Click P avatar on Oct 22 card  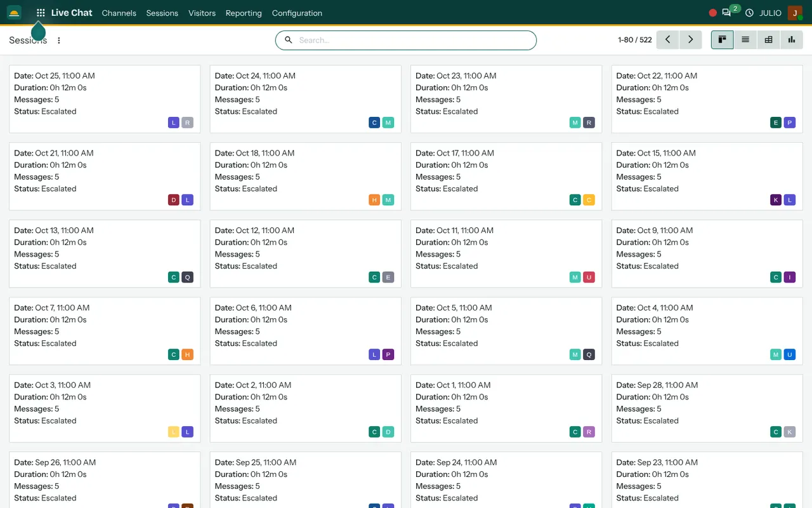pyautogui.click(x=789, y=123)
